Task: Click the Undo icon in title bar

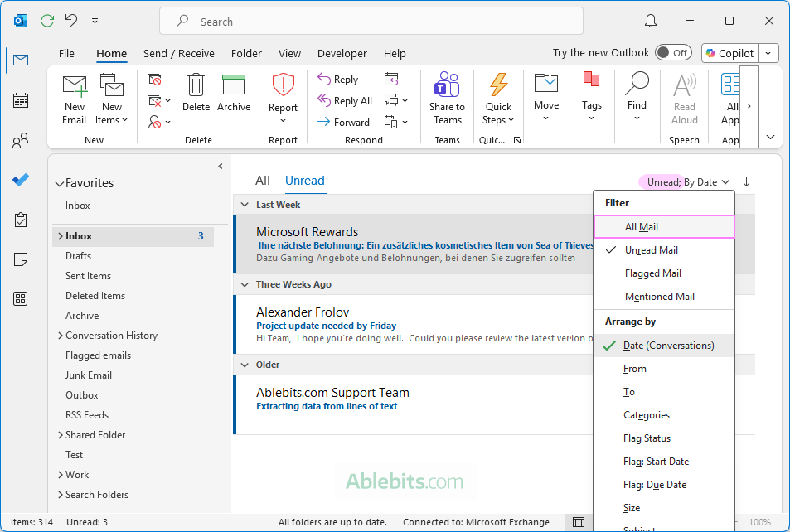Action: coord(71,21)
